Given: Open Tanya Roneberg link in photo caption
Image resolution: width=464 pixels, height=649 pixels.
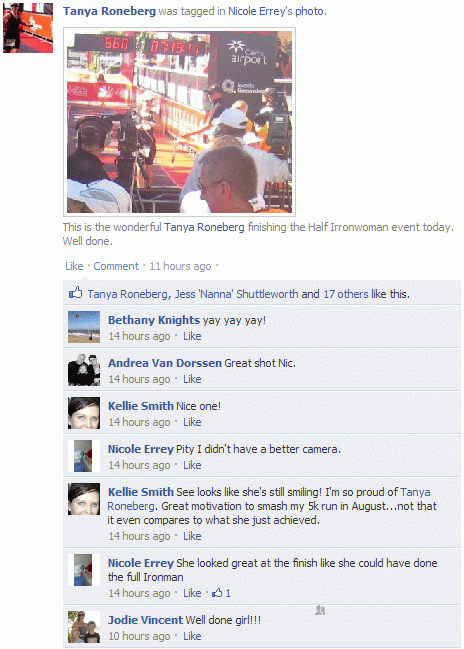Looking at the screenshot, I should [x=204, y=227].
